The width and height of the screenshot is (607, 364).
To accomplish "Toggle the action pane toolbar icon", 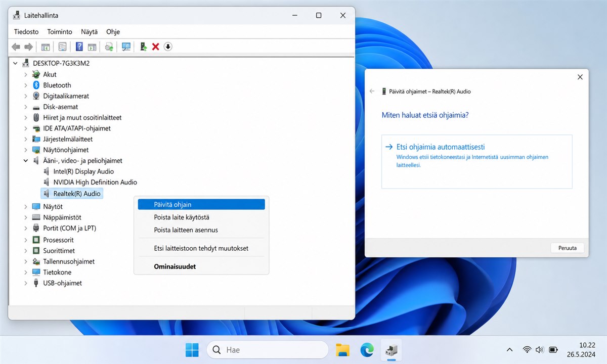I will coord(92,47).
